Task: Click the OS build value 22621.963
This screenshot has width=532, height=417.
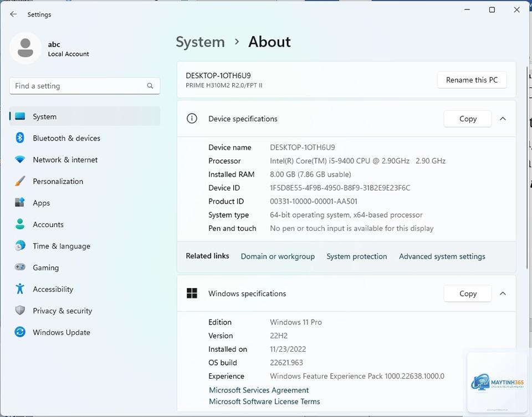Action: (x=287, y=362)
